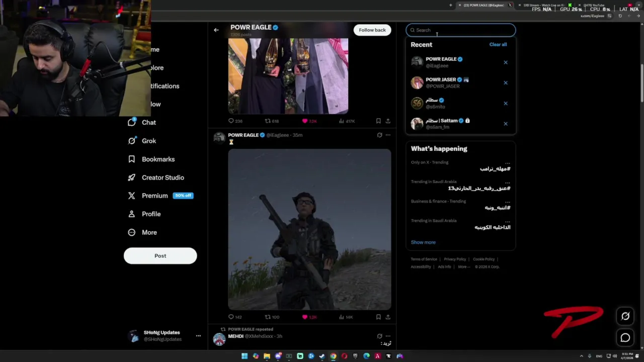This screenshot has width=644, height=362.
Task: Switch to SXB Stream browser tab
Action: coord(543,5)
